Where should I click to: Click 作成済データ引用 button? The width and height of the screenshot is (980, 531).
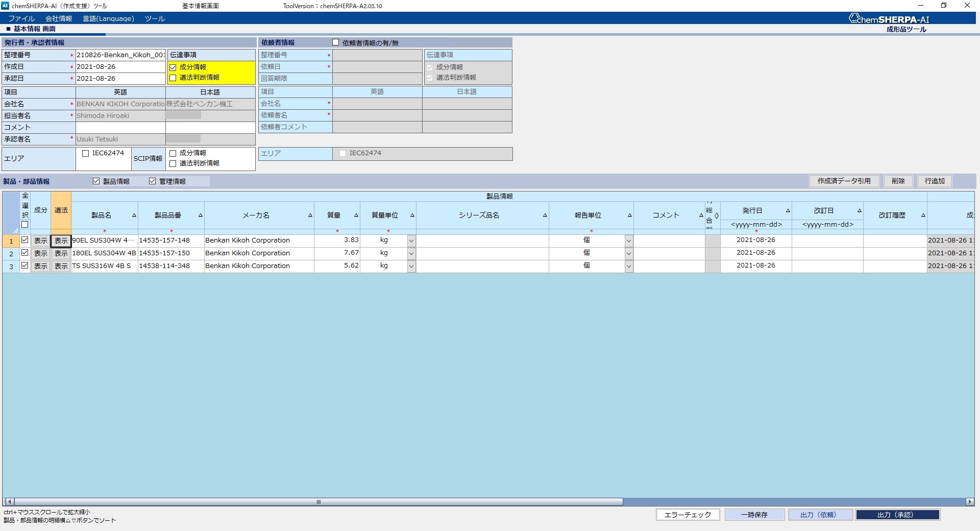(844, 181)
